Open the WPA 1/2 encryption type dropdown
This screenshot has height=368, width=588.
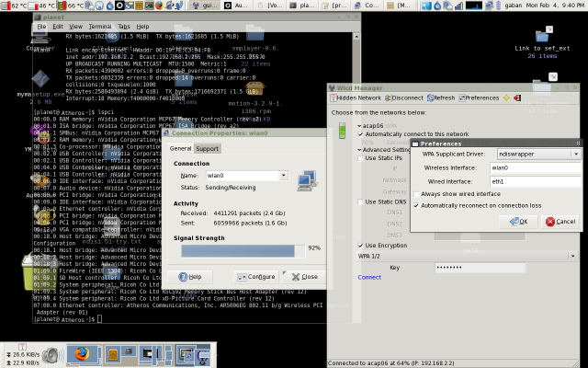(x=467, y=256)
